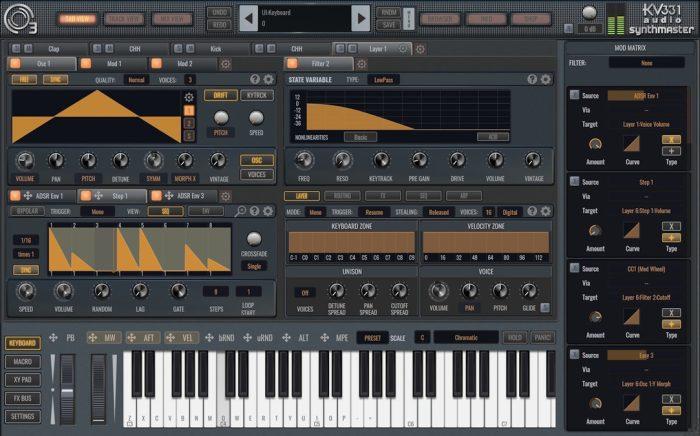Open help icon in oscillator panel
Viewport: 700px width, 436px height.
(x=255, y=79)
